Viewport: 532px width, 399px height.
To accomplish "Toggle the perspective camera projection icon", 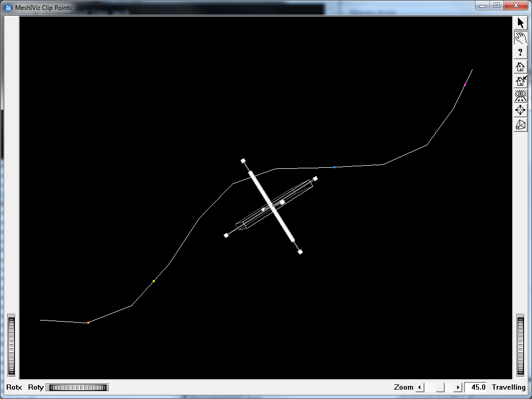I will 521,125.
